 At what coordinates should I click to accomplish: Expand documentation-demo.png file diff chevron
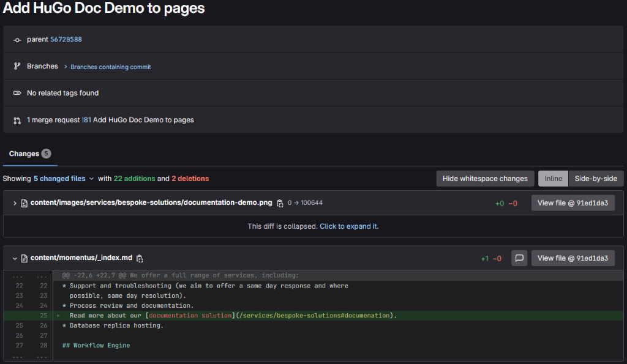[15, 203]
